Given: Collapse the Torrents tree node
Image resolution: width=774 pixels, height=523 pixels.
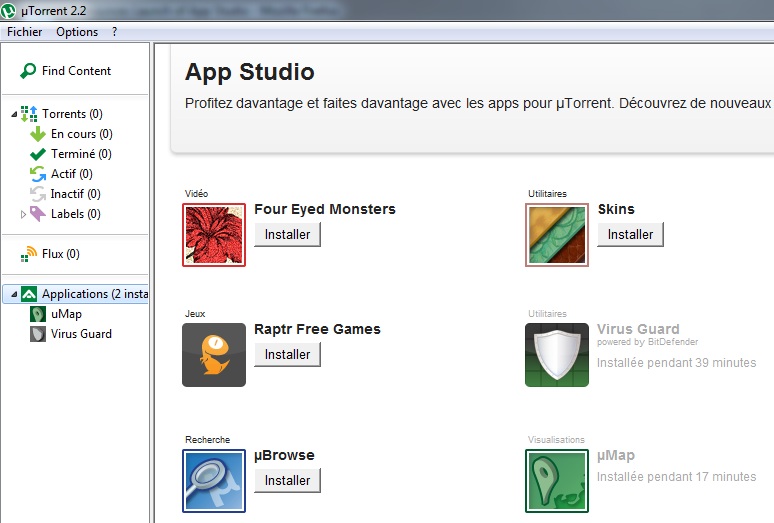Looking at the screenshot, I should pos(13,115).
